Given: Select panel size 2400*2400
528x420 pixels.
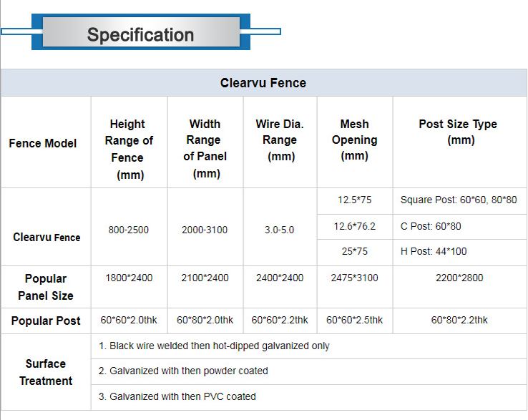Looking at the screenshot, I should (280, 278).
